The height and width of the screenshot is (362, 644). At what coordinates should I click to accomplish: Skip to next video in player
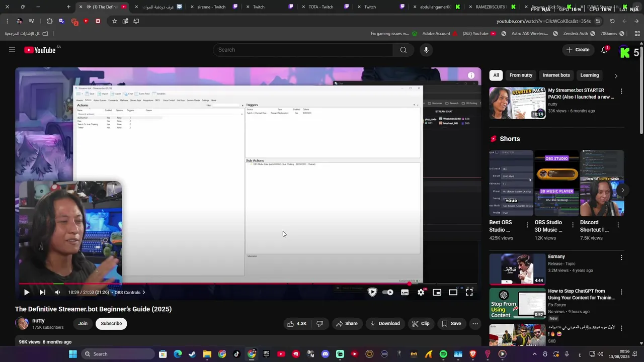click(x=42, y=292)
